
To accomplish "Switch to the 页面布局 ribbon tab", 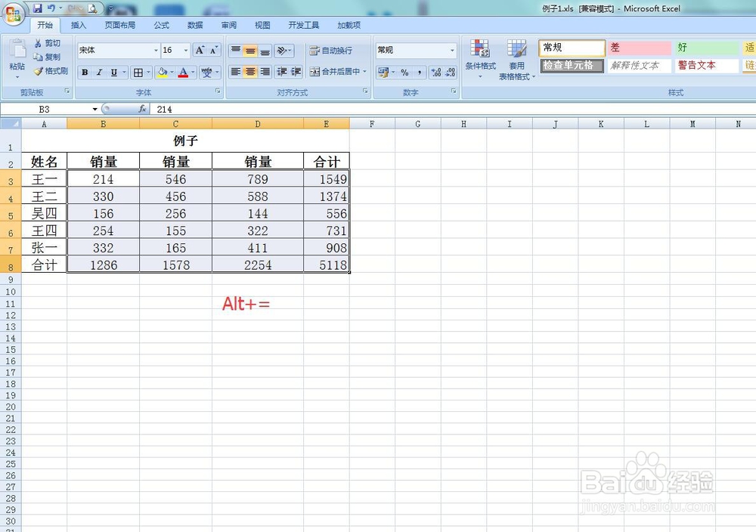I will (120, 25).
